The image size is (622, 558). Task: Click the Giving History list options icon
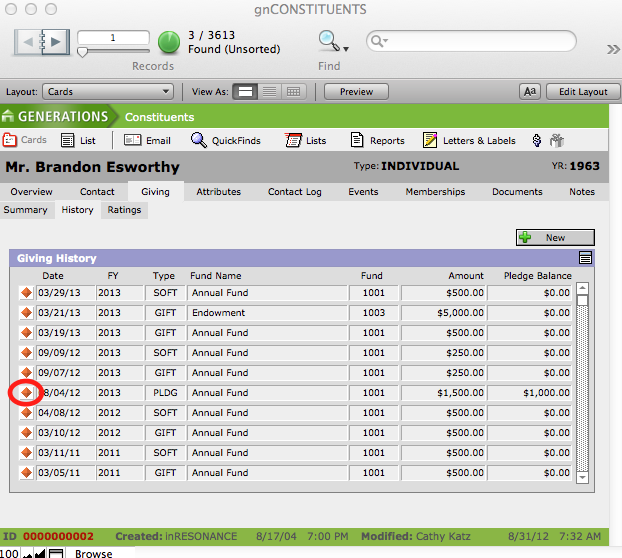[x=585, y=258]
